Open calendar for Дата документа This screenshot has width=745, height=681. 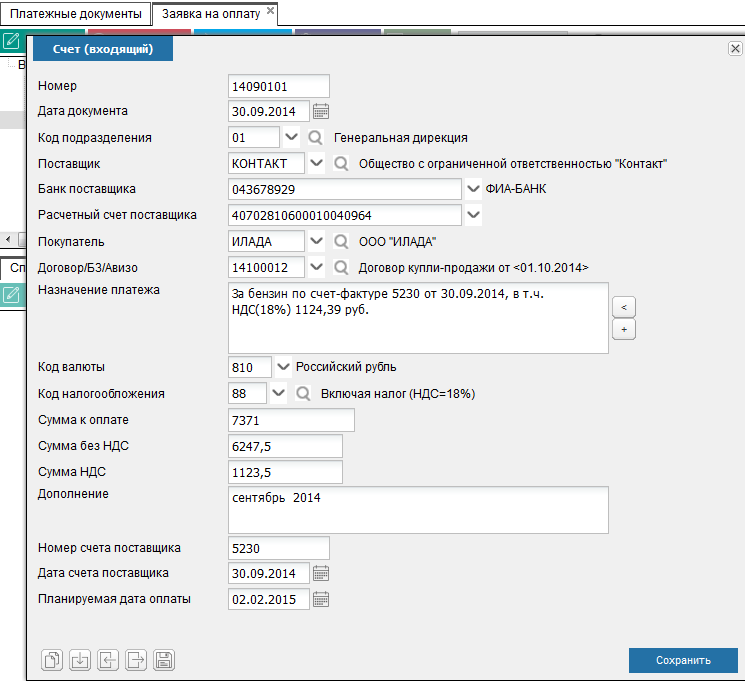pos(321,112)
